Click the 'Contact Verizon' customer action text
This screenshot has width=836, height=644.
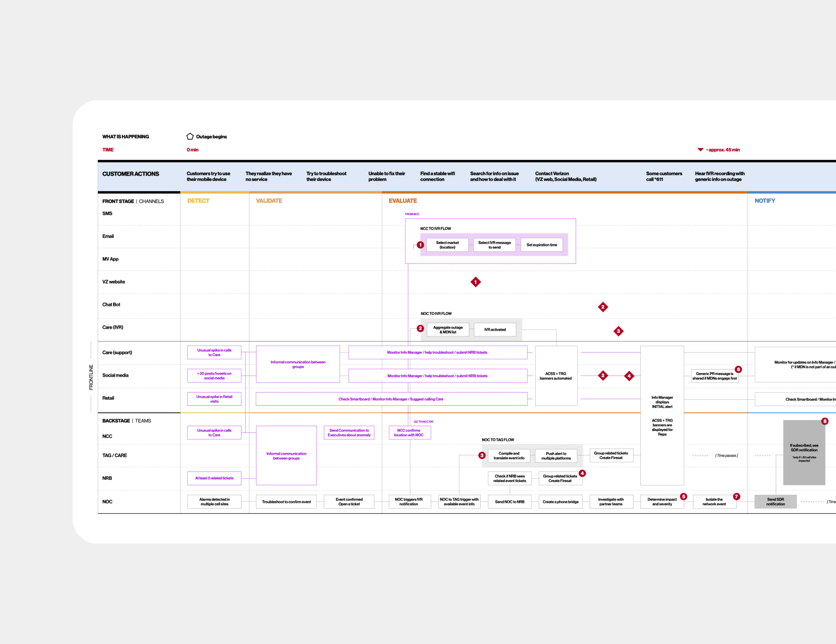click(566, 176)
